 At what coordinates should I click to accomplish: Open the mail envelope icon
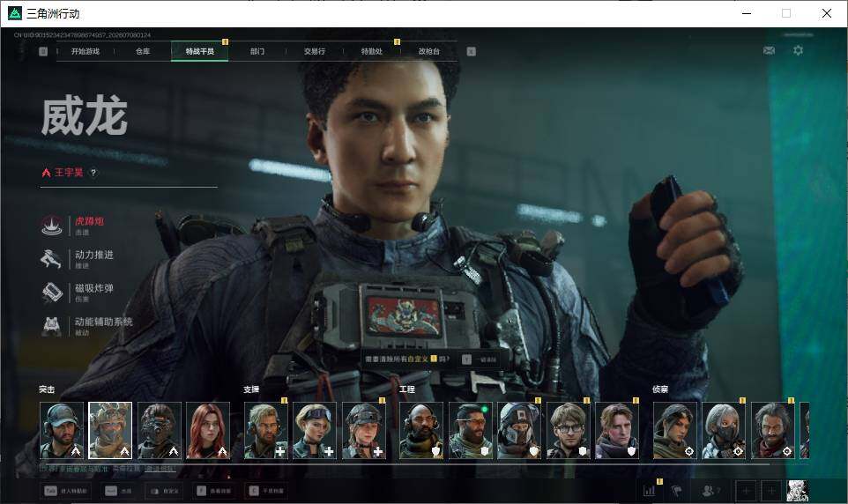pos(769,50)
